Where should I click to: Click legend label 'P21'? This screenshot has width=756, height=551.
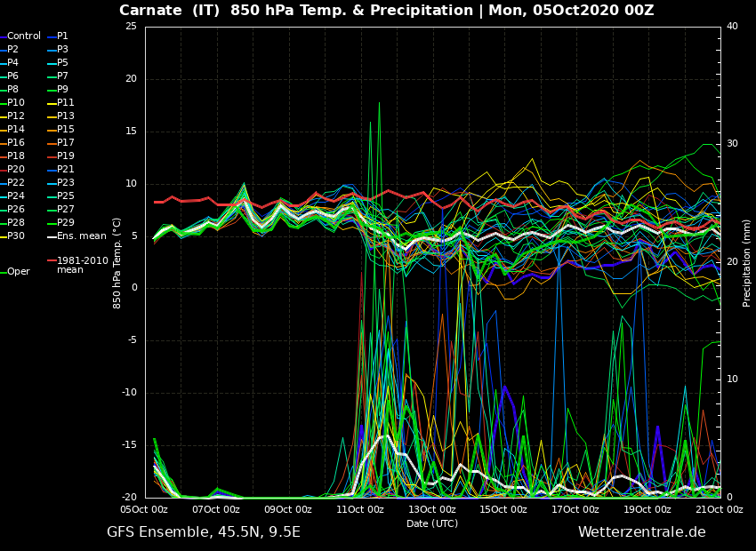pos(65,169)
